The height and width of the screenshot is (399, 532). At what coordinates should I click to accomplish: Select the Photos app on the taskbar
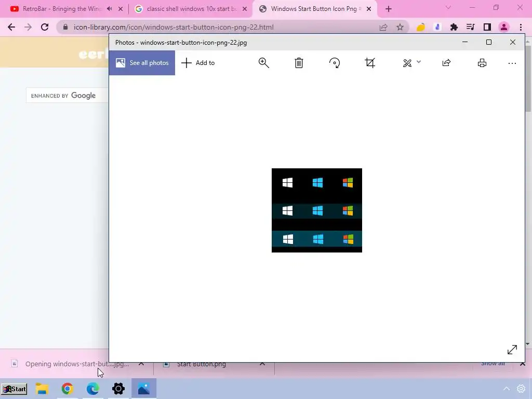144,389
